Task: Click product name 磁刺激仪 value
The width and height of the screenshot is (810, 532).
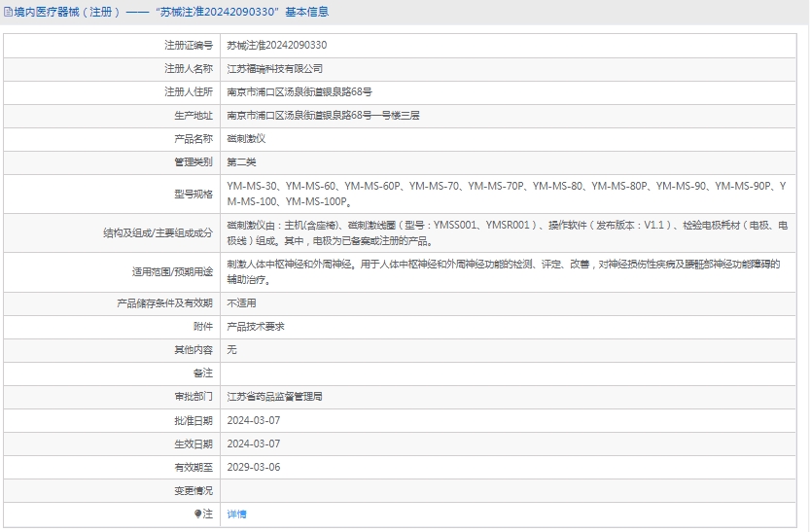Action: [x=246, y=139]
